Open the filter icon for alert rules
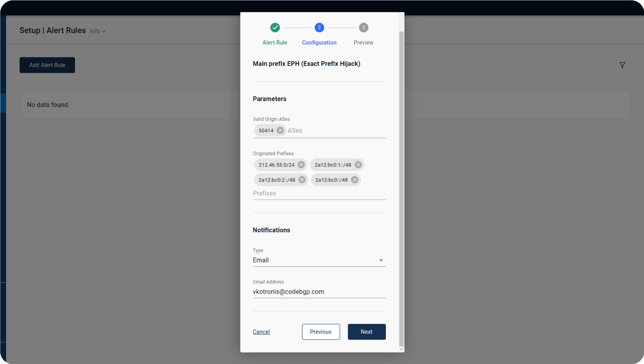Viewport: 644px width, 364px height. (x=622, y=65)
